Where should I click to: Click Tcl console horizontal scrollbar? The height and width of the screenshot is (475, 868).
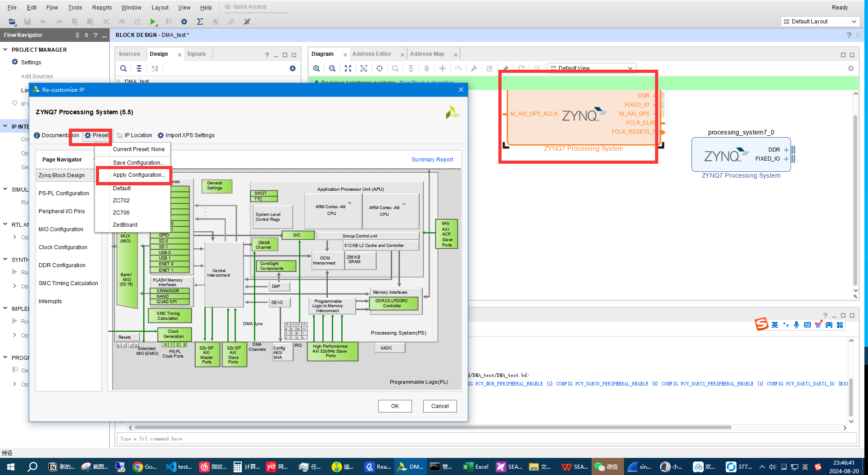[x=432, y=428]
